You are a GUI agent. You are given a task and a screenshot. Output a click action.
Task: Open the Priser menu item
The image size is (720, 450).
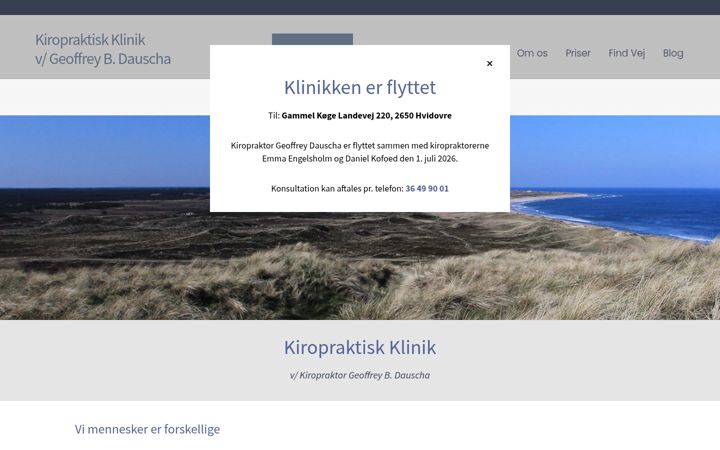(x=578, y=53)
